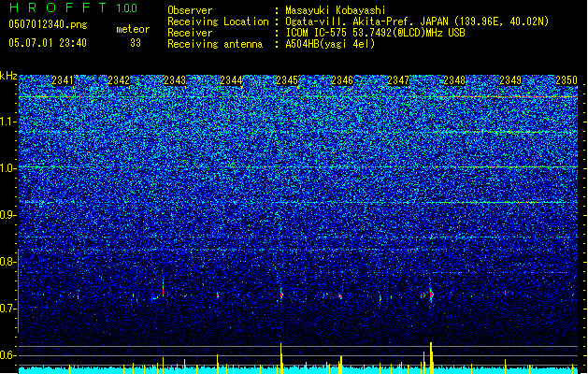The height and width of the screenshot is (374, 588).
Task: Click the 2342 time marker
Action: (x=119, y=80)
